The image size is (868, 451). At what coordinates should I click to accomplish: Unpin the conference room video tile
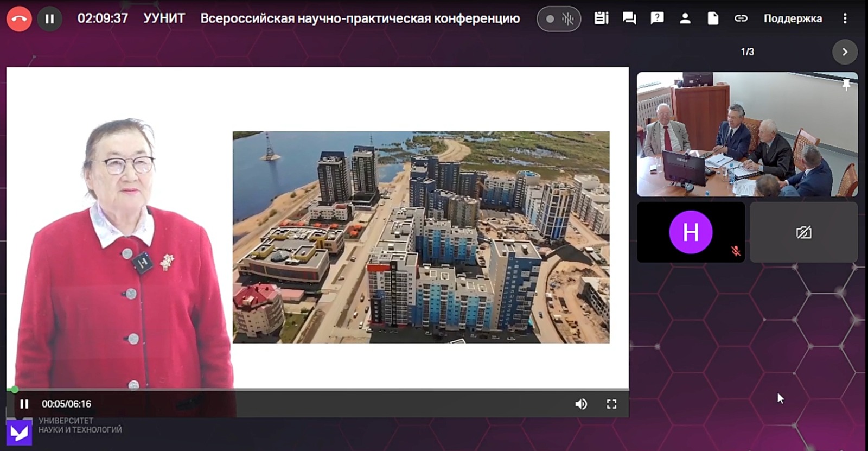point(846,85)
